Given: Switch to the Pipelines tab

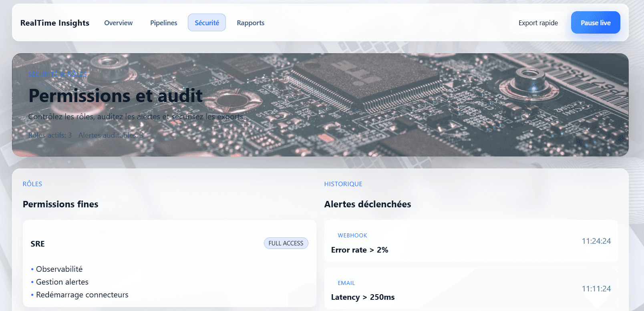Looking at the screenshot, I should point(163,23).
